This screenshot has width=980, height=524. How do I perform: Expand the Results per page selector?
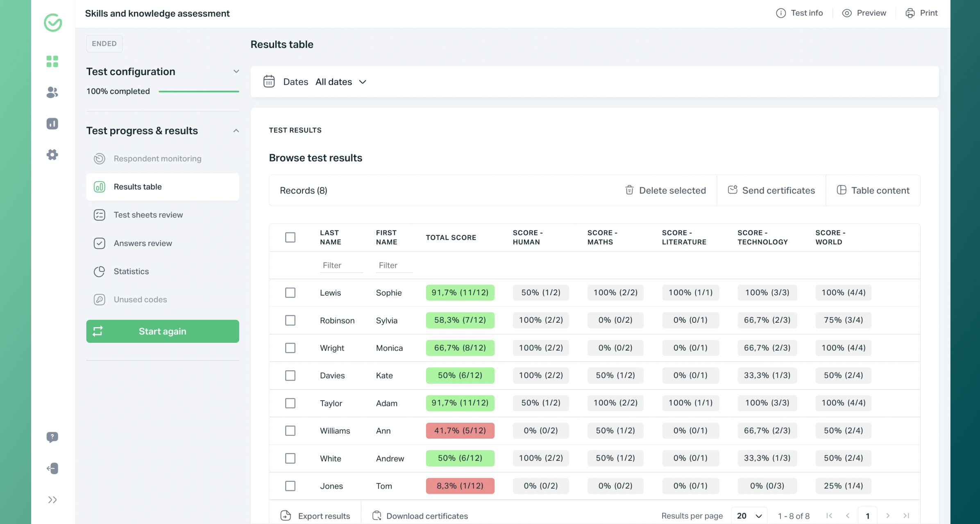749,515
